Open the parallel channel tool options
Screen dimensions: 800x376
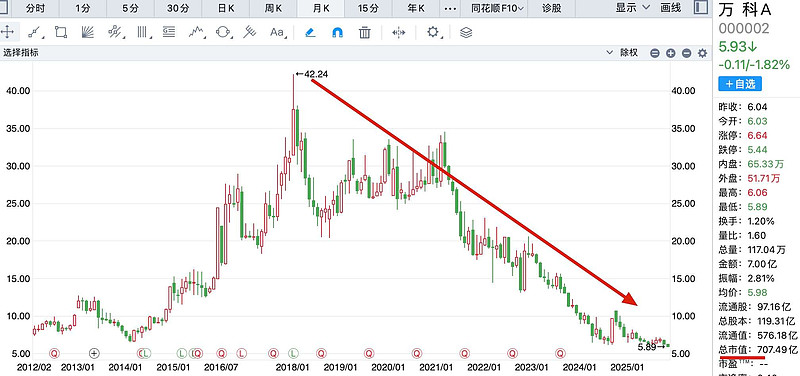pos(115,33)
